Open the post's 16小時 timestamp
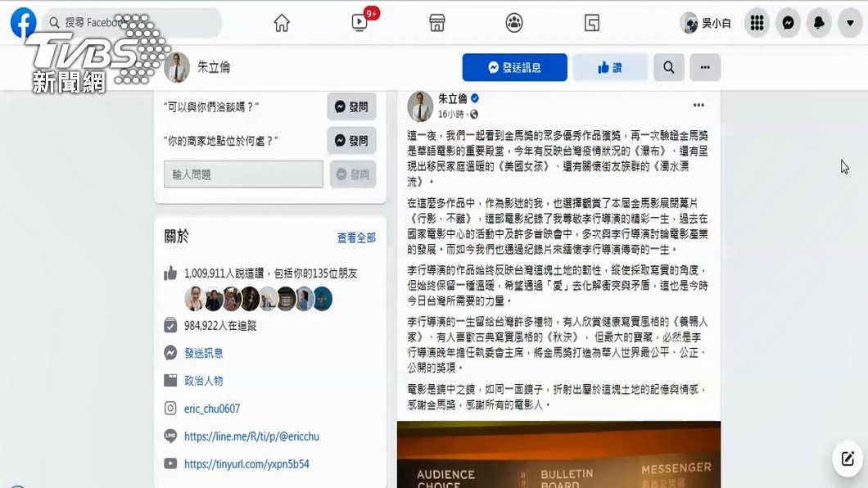Viewport: 868px width, 488px height. click(450, 114)
